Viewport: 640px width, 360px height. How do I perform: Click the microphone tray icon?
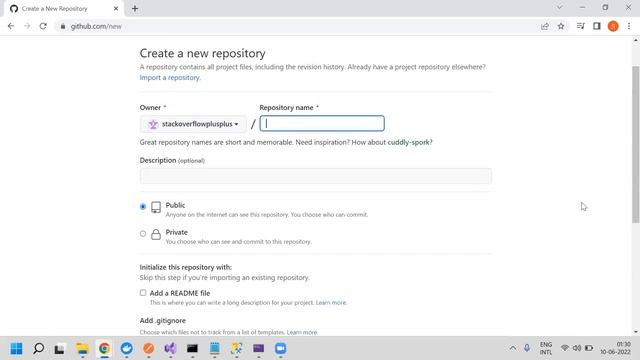point(527,348)
